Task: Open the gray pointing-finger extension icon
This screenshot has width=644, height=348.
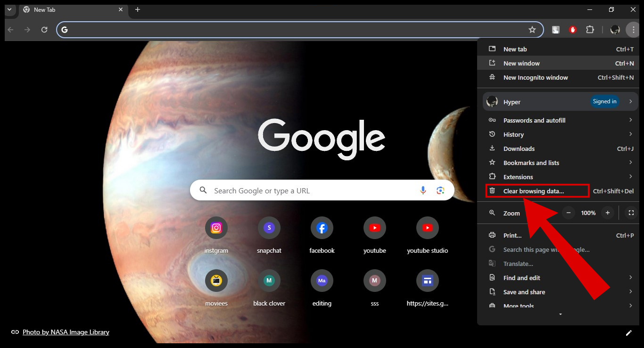Action: pos(556,30)
